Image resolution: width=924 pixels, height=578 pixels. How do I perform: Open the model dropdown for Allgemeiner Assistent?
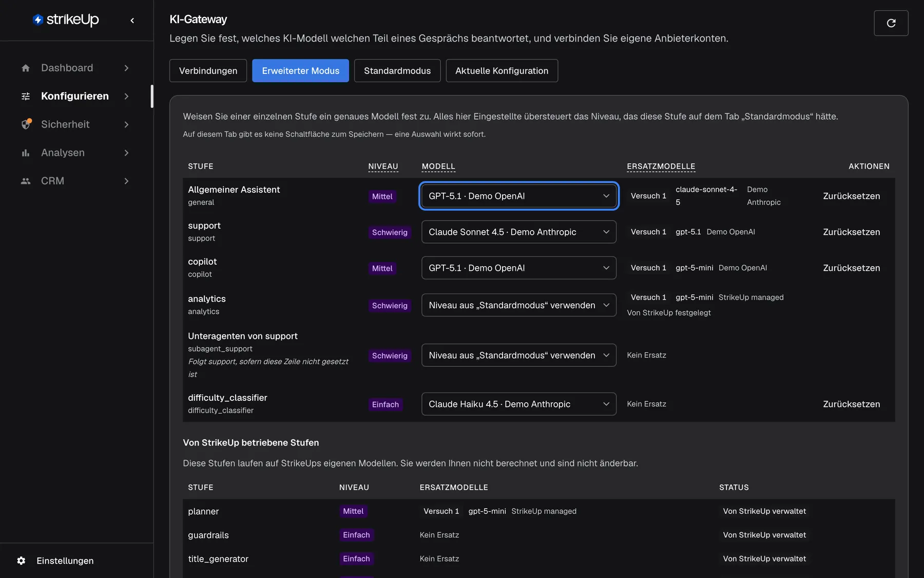click(519, 196)
